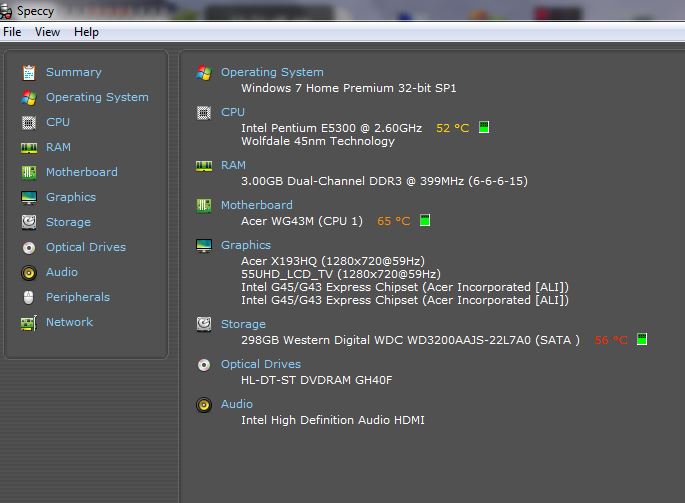Click Wolfdale 45nm Technology text
685x503 pixels.
pos(318,141)
